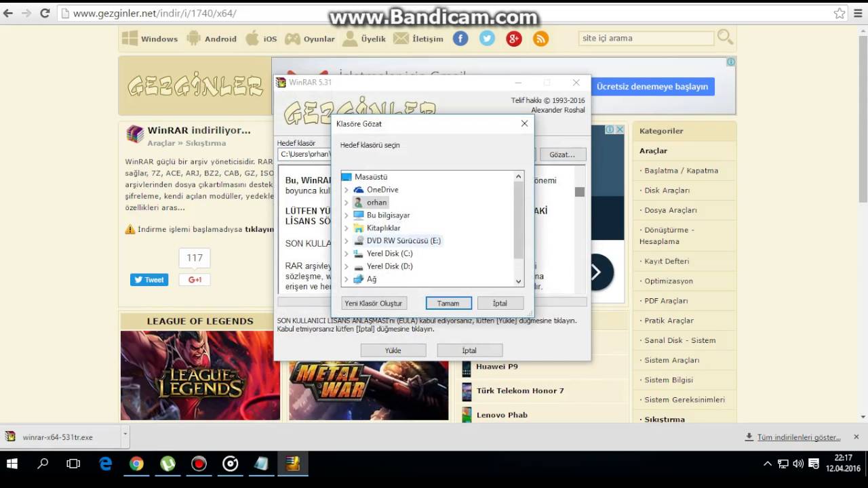Select Kitaplıklar in the tree
Image resolution: width=868 pixels, height=488 pixels.
pyautogui.click(x=383, y=228)
